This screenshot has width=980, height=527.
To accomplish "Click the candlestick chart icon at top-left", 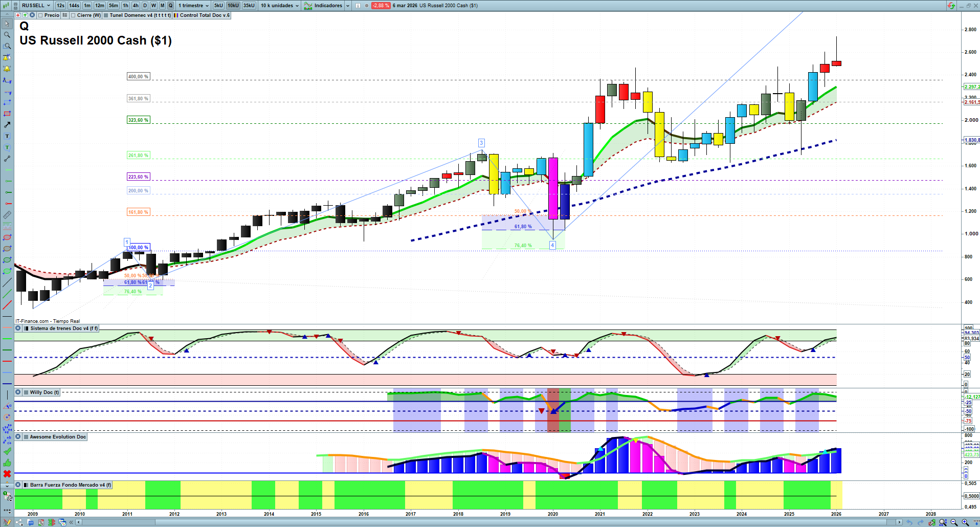I will click(x=6, y=6).
